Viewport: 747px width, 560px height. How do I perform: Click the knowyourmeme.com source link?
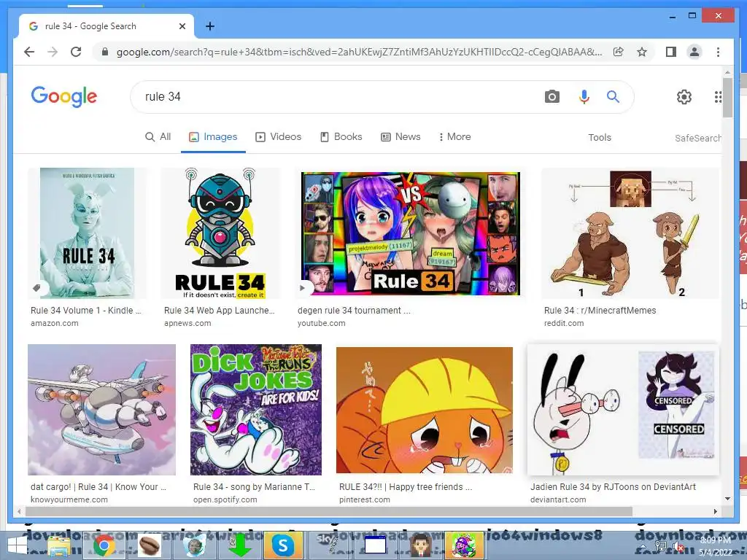click(x=69, y=499)
